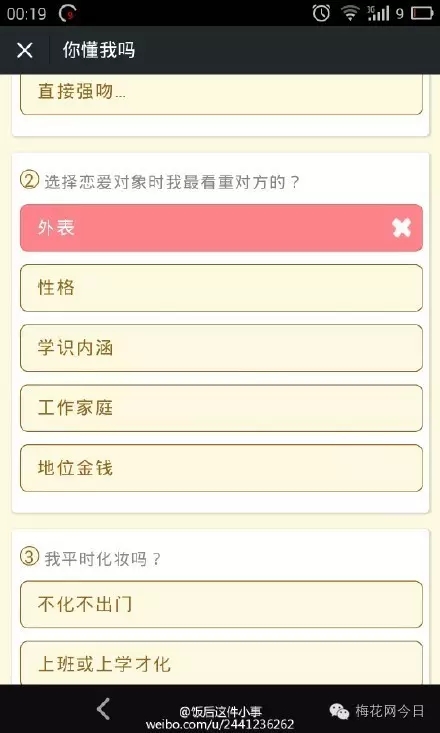Tap the Wi-Fi status icon
Image resolution: width=440 pixels, height=733 pixels.
pyautogui.click(x=350, y=13)
